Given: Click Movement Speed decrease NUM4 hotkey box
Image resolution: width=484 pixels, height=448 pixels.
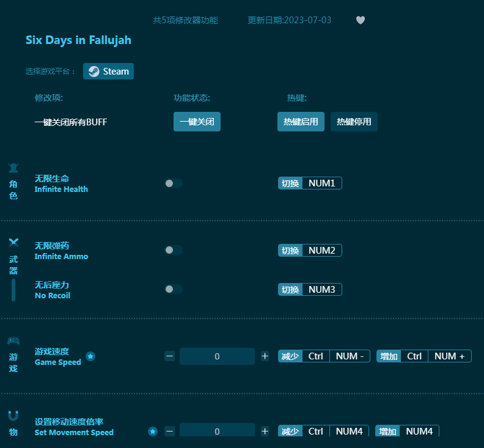Looking at the screenshot, I should coord(349,431).
